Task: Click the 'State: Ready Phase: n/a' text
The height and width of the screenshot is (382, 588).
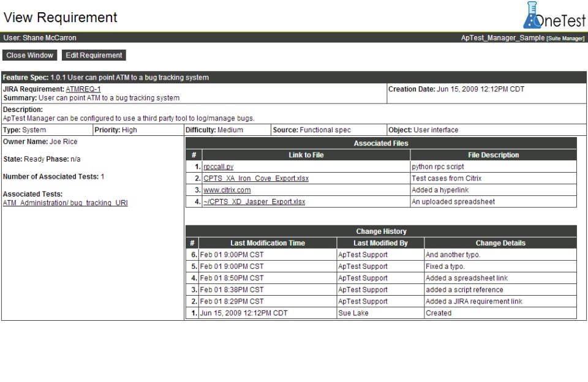Action: click(x=42, y=159)
